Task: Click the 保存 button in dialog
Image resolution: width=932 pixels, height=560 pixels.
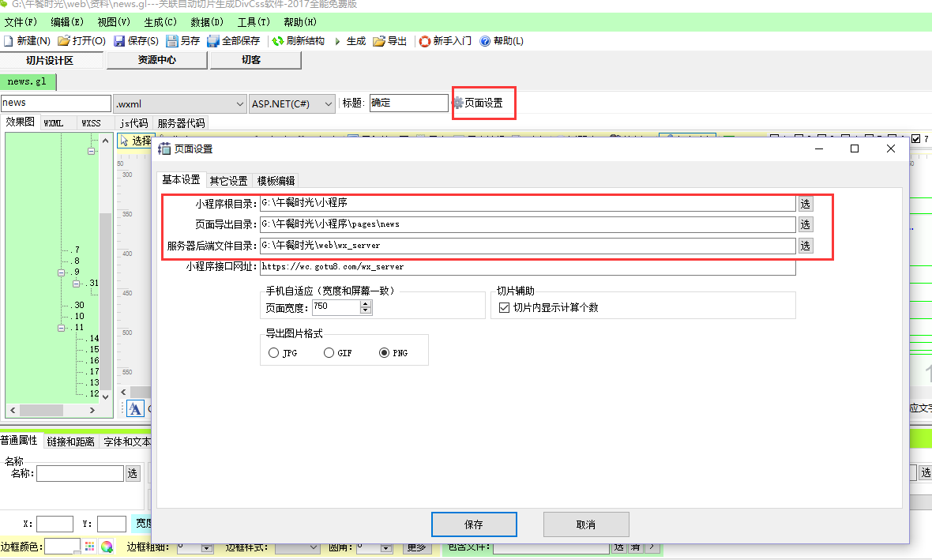Action: click(474, 524)
